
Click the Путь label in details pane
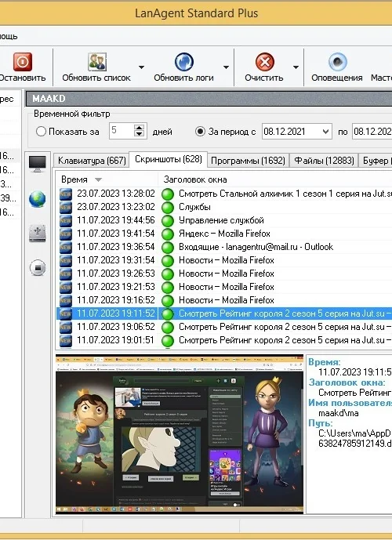(x=321, y=423)
